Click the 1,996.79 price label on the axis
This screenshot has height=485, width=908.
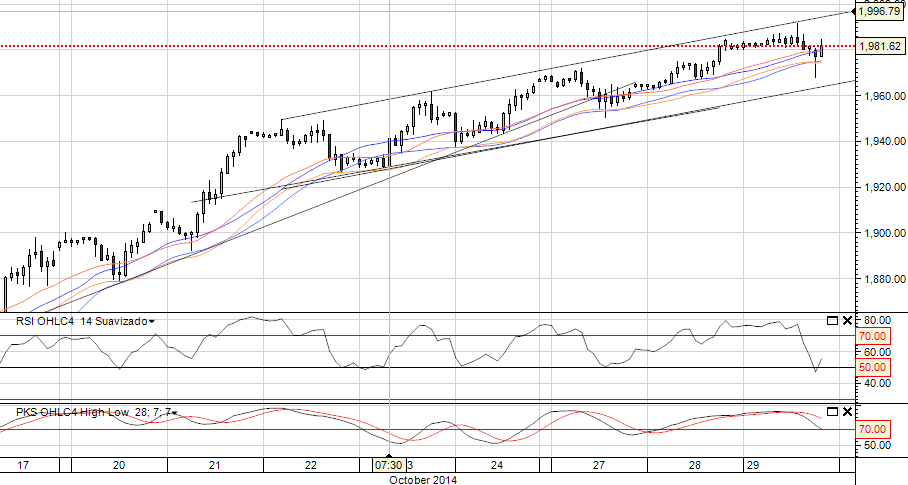pos(879,11)
